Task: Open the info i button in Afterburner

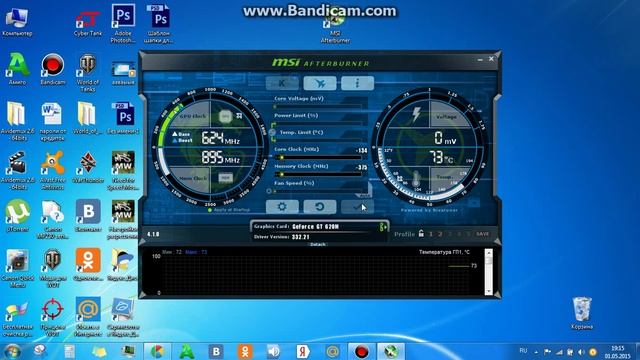Action: coord(357,83)
